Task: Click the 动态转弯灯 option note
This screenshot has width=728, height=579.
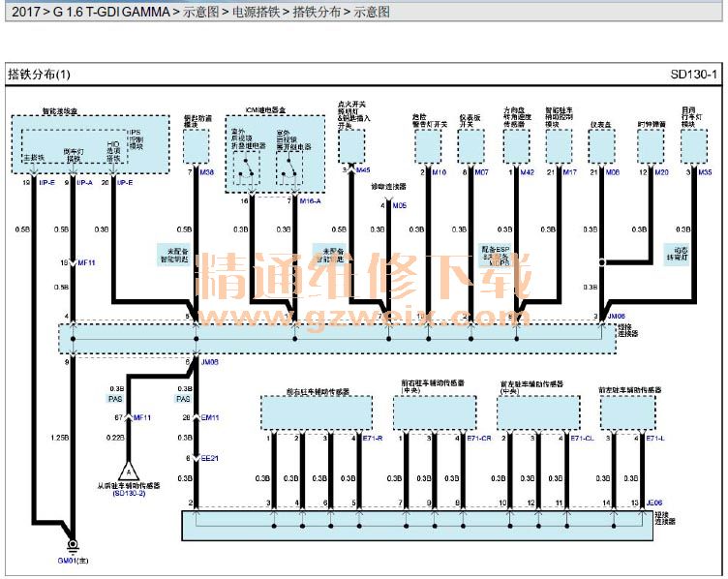Action: tap(678, 254)
